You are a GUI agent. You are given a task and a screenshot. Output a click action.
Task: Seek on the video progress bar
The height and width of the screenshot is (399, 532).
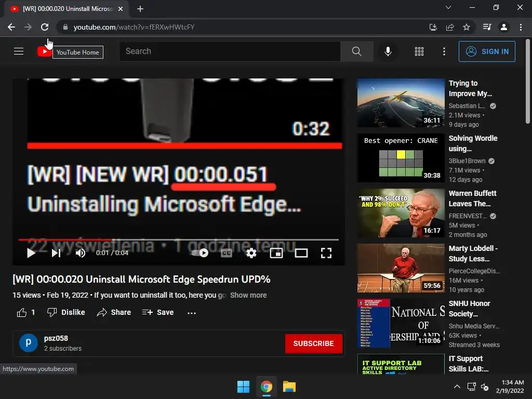pyautogui.click(x=179, y=240)
